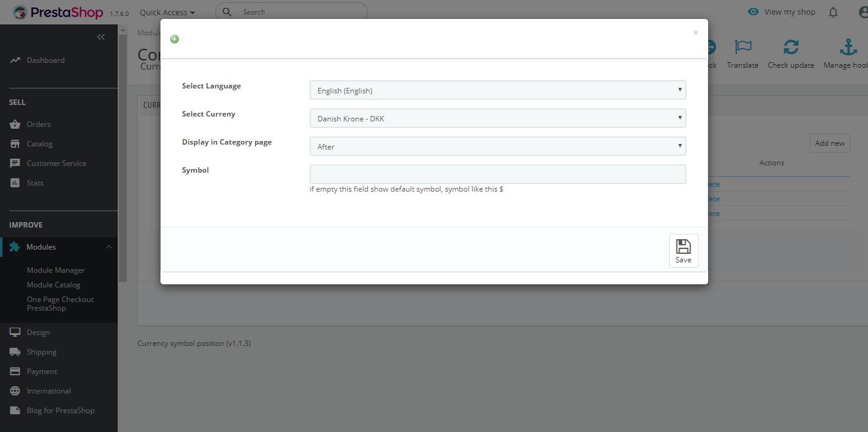Image resolution: width=868 pixels, height=432 pixels.
Task: Click the Add new button
Action: tap(830, 143)
